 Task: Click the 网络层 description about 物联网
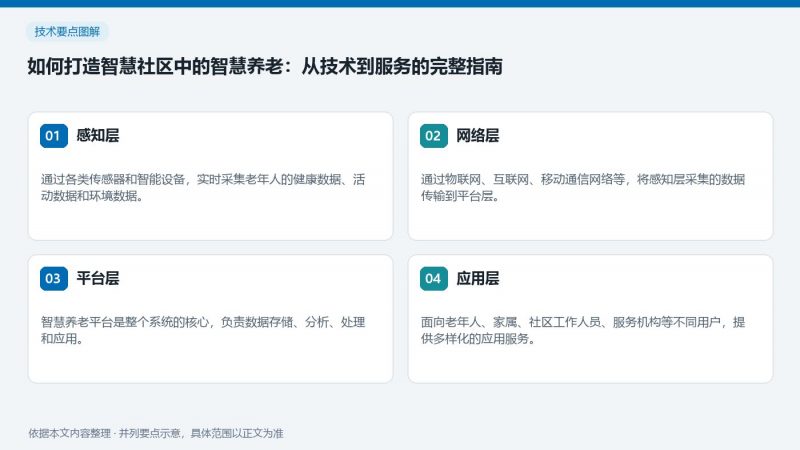pyautogui.click(x=583, y=188)
